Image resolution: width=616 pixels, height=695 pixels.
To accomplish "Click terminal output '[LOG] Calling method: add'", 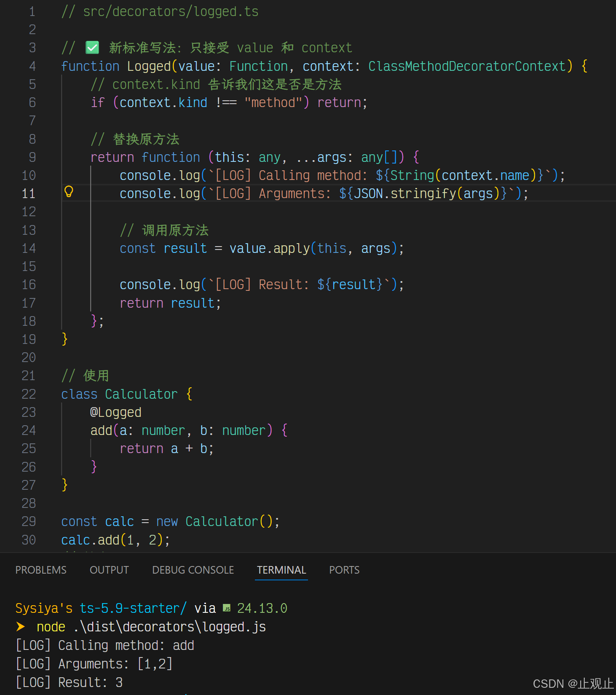I will (105, 645).
